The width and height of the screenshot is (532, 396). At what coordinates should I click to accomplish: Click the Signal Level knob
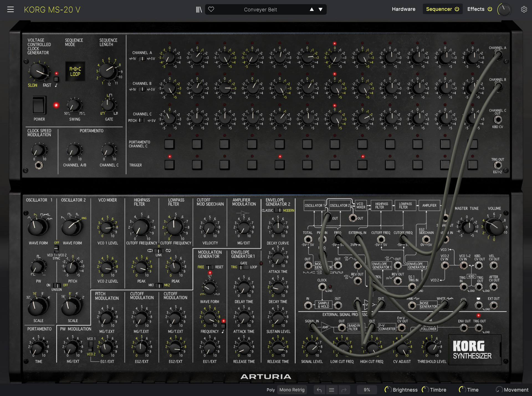[312, 348]
